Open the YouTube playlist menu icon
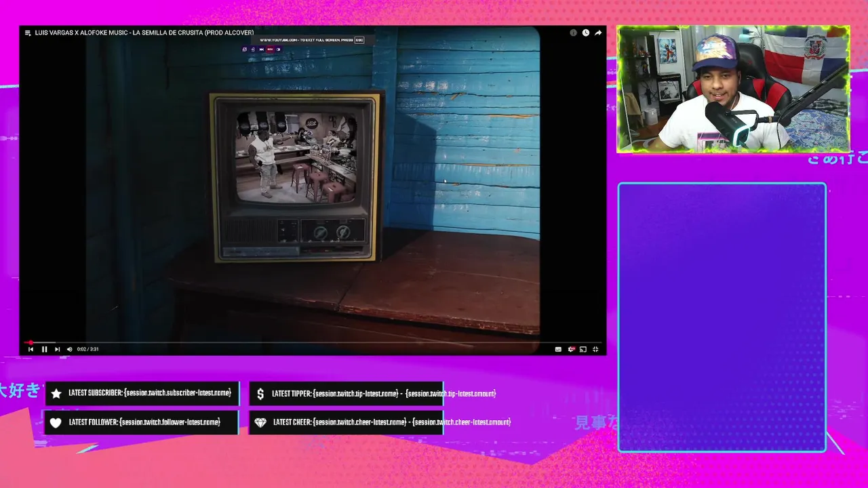This screenshot has width=868, height=488. click(28, 33)
